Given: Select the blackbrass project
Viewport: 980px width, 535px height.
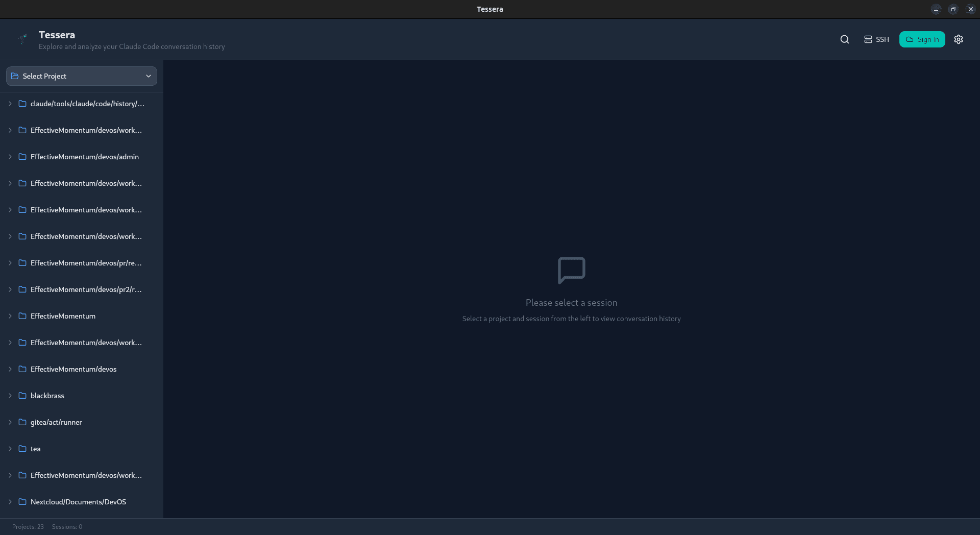Looking at the screenshot, I should (82, 396).
